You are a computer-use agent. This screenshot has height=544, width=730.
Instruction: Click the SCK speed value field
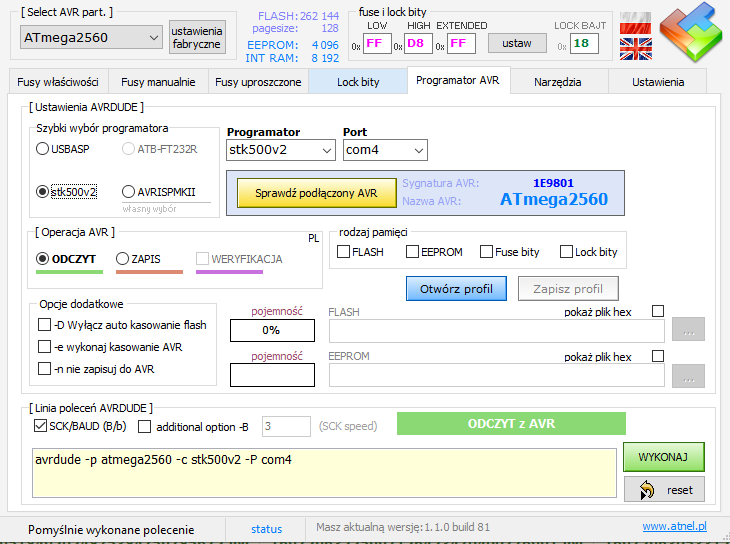286,426
